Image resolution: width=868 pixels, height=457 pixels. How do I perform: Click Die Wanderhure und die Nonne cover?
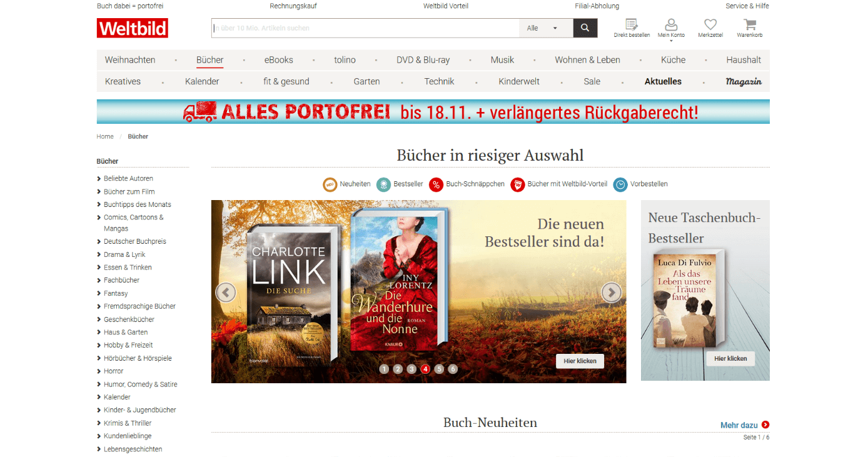pos(399,279)
